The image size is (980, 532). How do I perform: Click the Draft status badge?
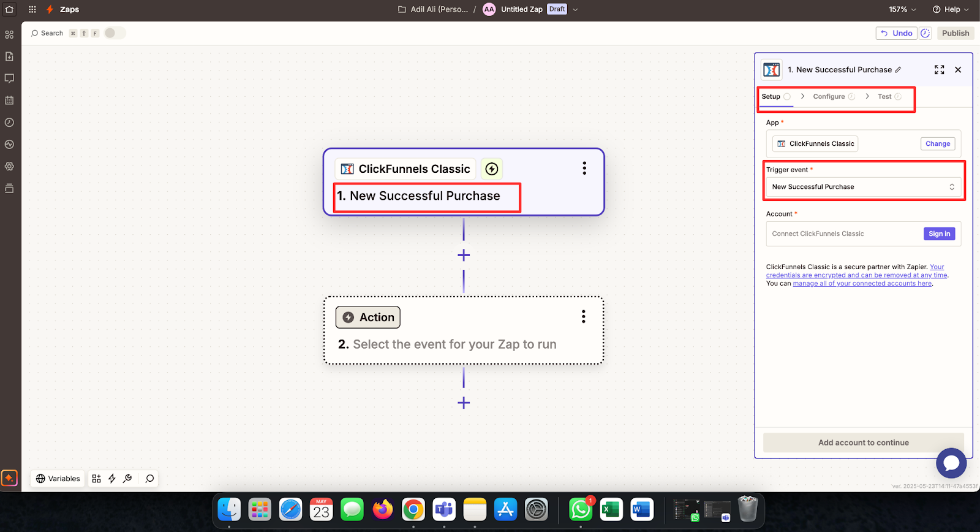click(557, 9)
